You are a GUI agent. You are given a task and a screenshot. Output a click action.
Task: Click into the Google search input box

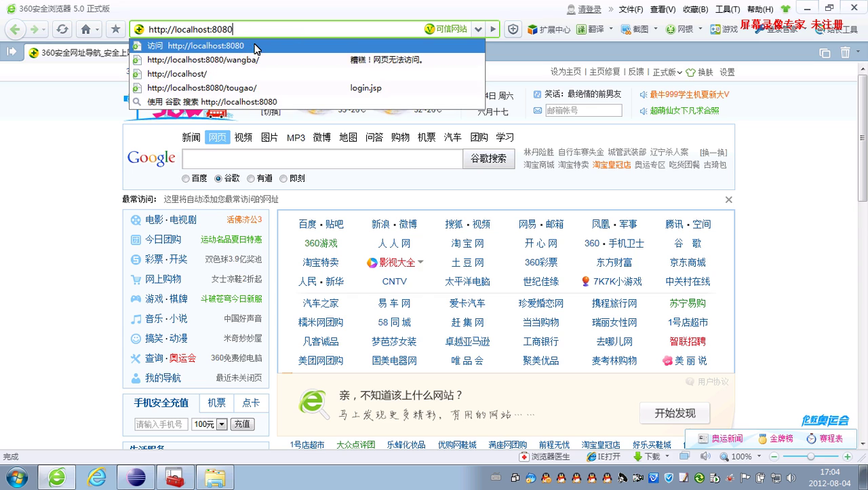(322, 158)
